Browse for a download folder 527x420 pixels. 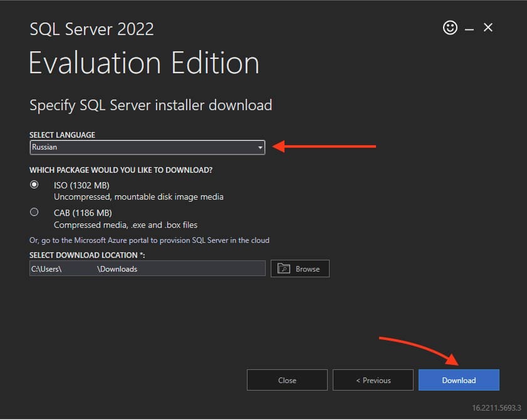tap(300, 269)
